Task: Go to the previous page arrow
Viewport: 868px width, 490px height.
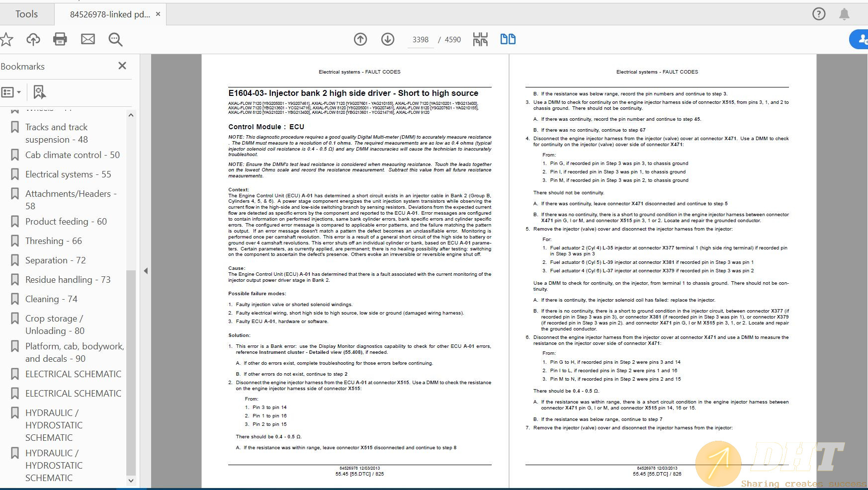Action: point(360,39)
